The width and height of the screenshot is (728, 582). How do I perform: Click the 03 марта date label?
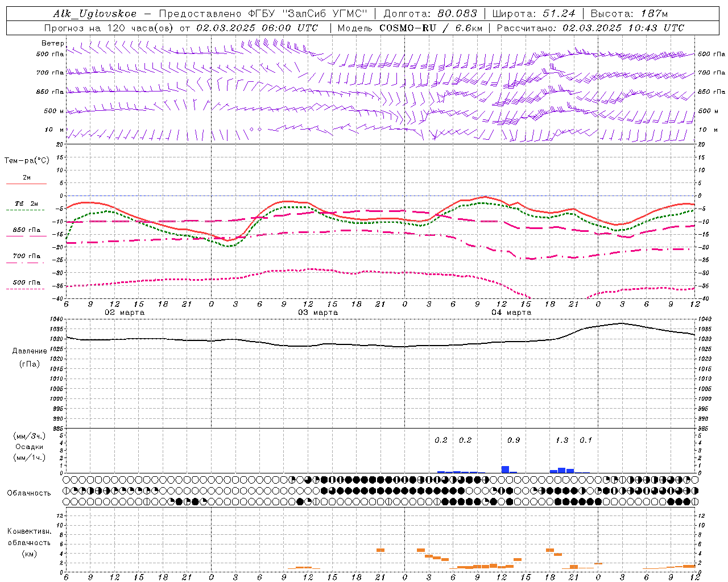pos(318,313)
